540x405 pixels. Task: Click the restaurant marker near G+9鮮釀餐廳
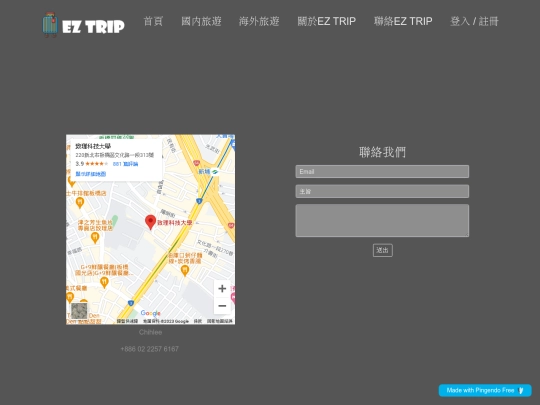pos(104,283)
